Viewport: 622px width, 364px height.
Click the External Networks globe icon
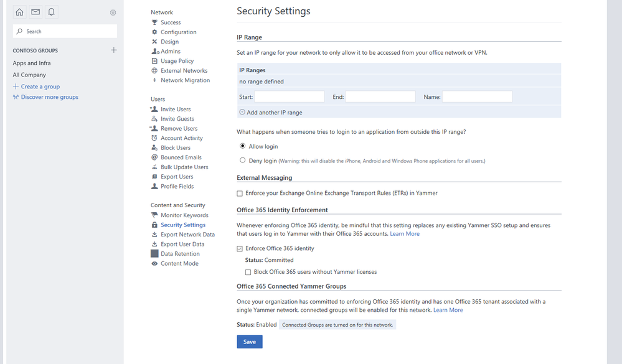(154, 71)
